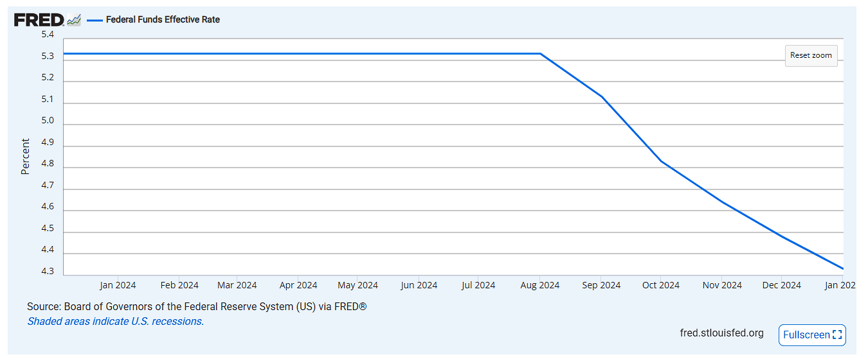This screenshot has width=868, height=357.
Task: Click the Jan 2024 x-axis label
Action: [x=118, y=285]
